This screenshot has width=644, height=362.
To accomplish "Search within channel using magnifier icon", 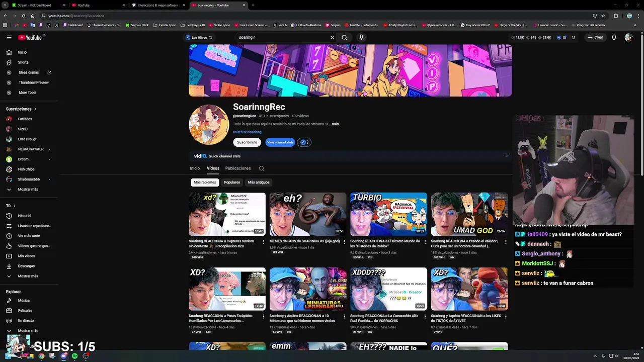I will [x=262, y=168].
